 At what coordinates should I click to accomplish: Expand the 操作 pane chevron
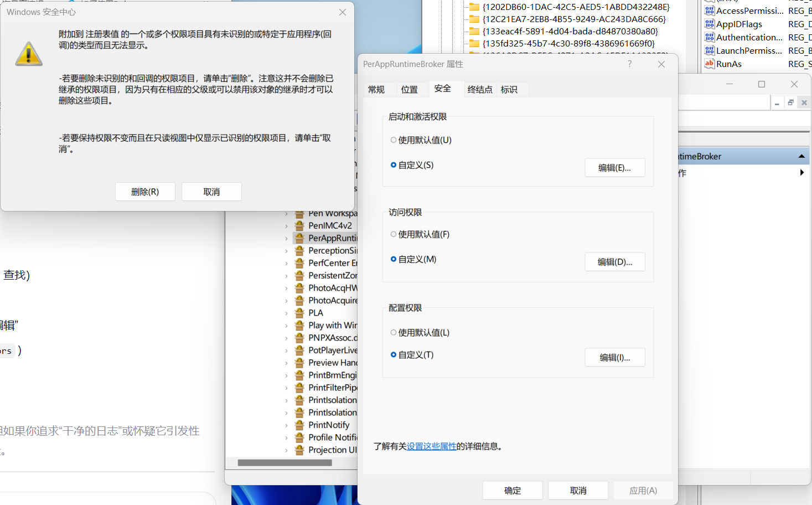[x=801, y=172]
